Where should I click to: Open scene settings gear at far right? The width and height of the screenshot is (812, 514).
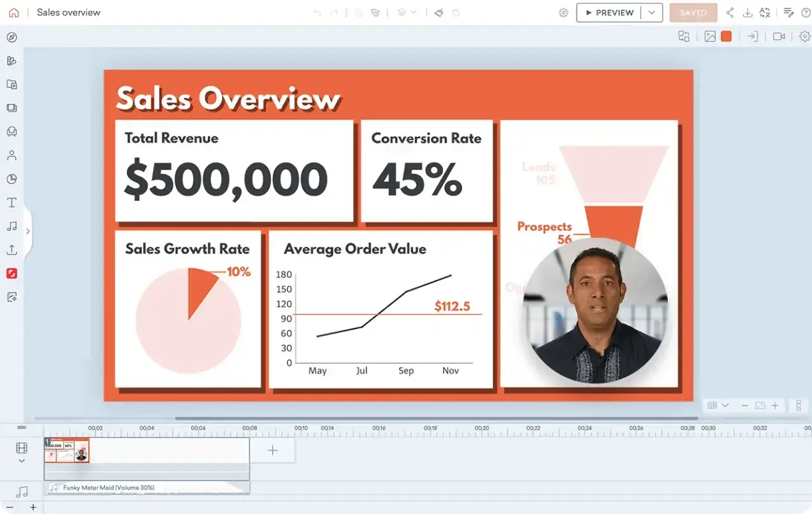pyautogui.click(x=805, y=36)
